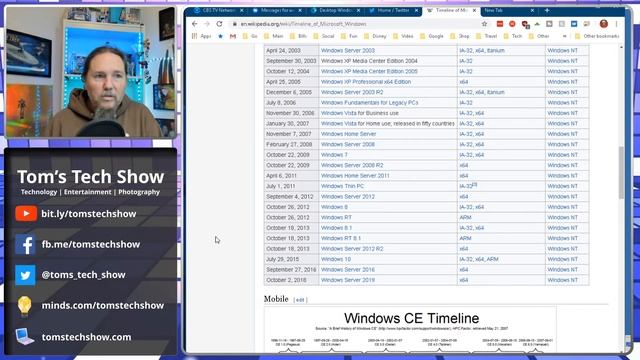This screenshot has height=360, width=640.
Task: Open the Social bookmarks folder
Action: pyautogui.click(x=324, y=36)
